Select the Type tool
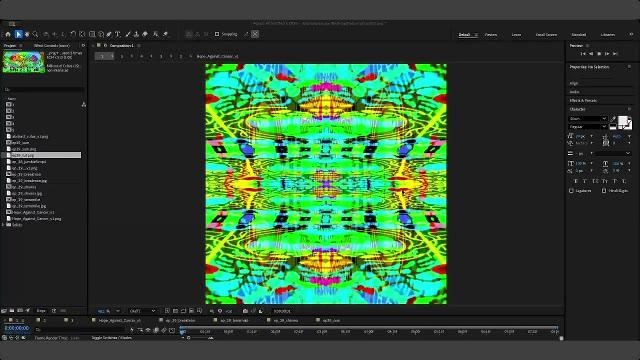The image size is (640, 360). point(118,35)
